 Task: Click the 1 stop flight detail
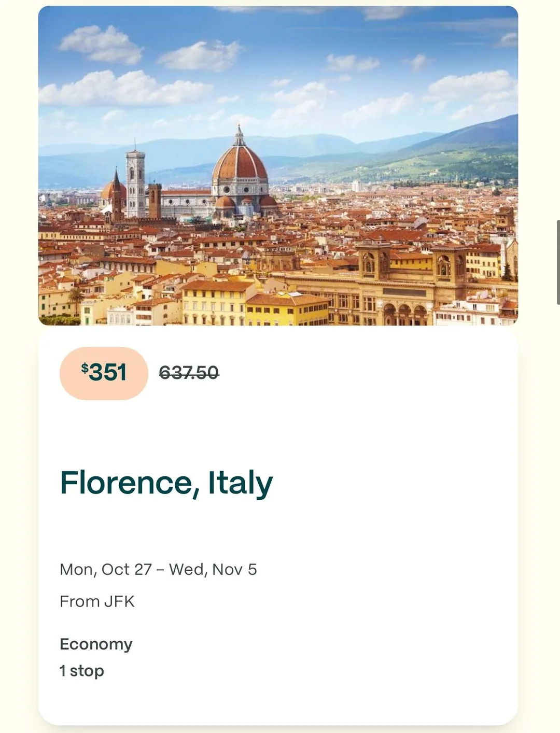82,671
